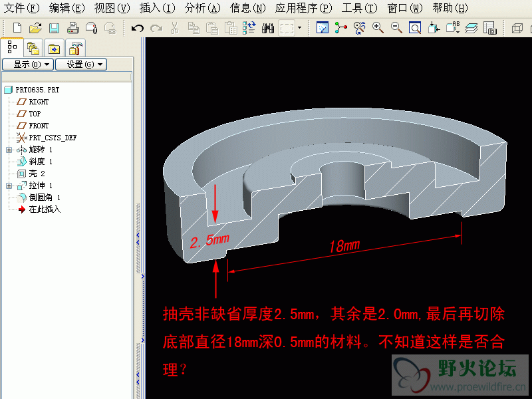Image resolution: width=532 pixels, height=399 pixels.
Task: Click the selection box icon
Action: [x=287, y=28]
